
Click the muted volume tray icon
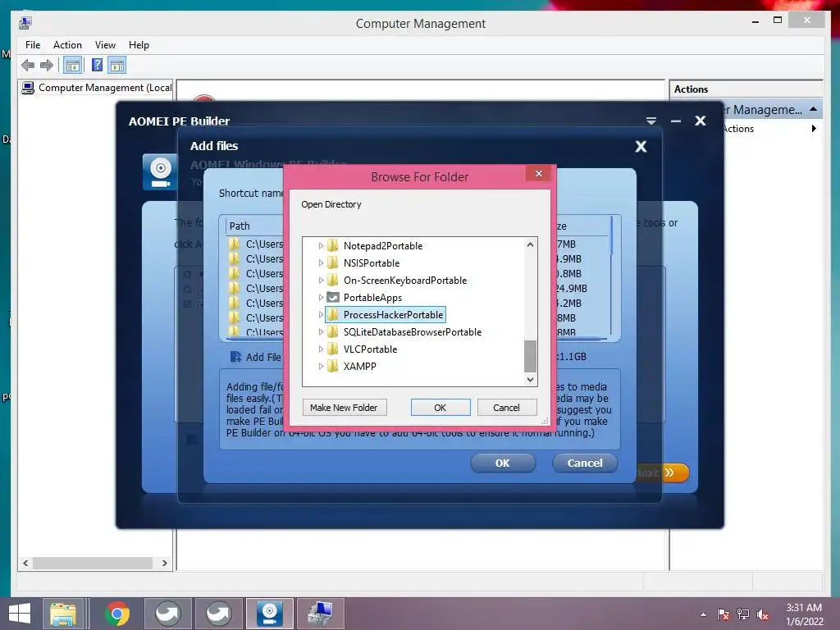(762, 614)
